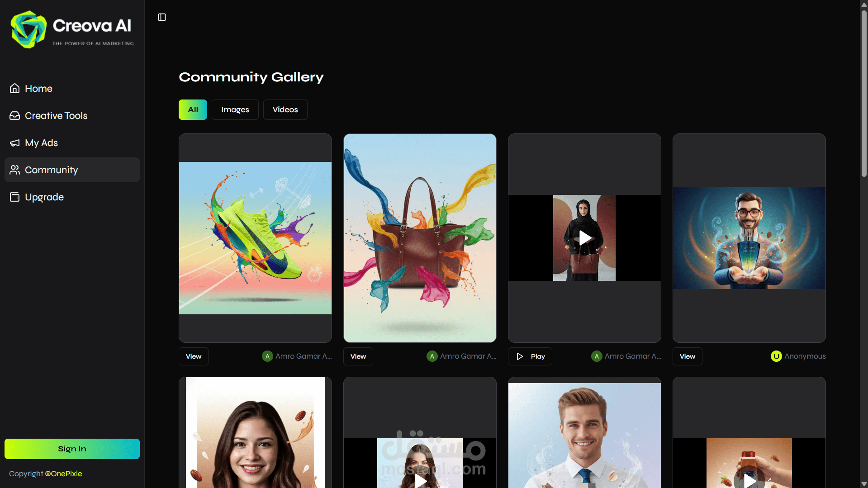Open Creative Tools in the sidebar
Screen dimensions: 868x488
(72, 115)
